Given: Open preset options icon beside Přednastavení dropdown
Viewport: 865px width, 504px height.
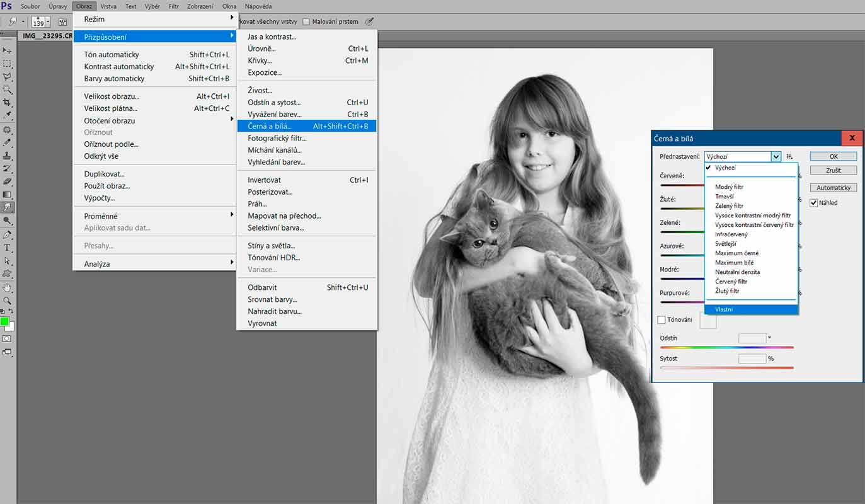Looking at the screenshot, I should click(789, 157).
